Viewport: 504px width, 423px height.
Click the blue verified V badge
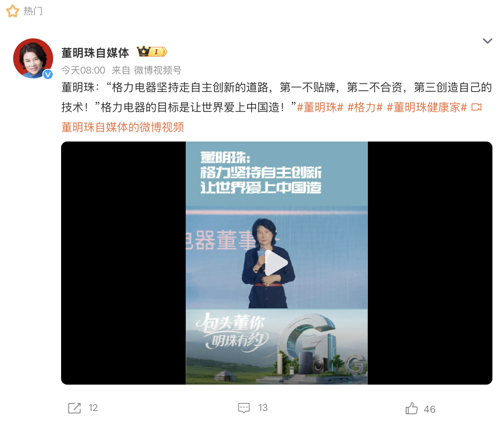tap(48, 74)
